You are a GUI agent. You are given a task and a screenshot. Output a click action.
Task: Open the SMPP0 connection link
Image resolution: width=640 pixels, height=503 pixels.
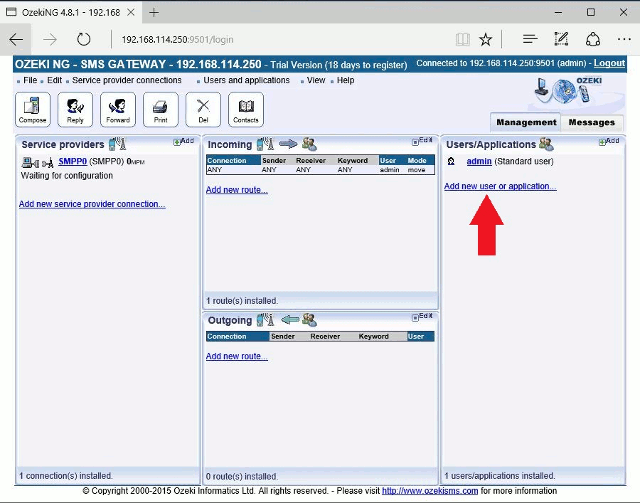pyautogui.click(x=72, y=161)
